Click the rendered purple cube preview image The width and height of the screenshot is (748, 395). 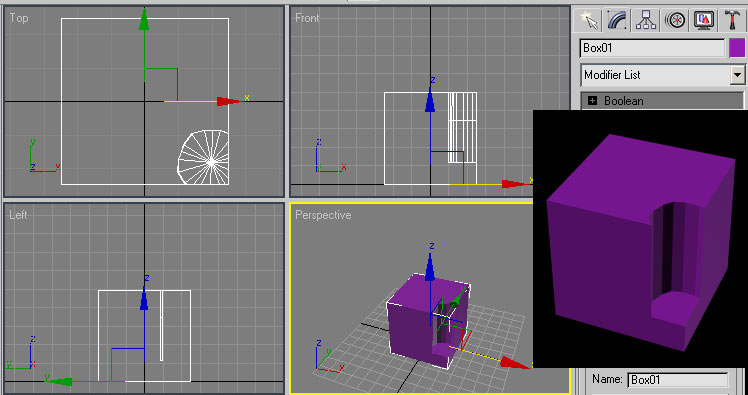640,239
